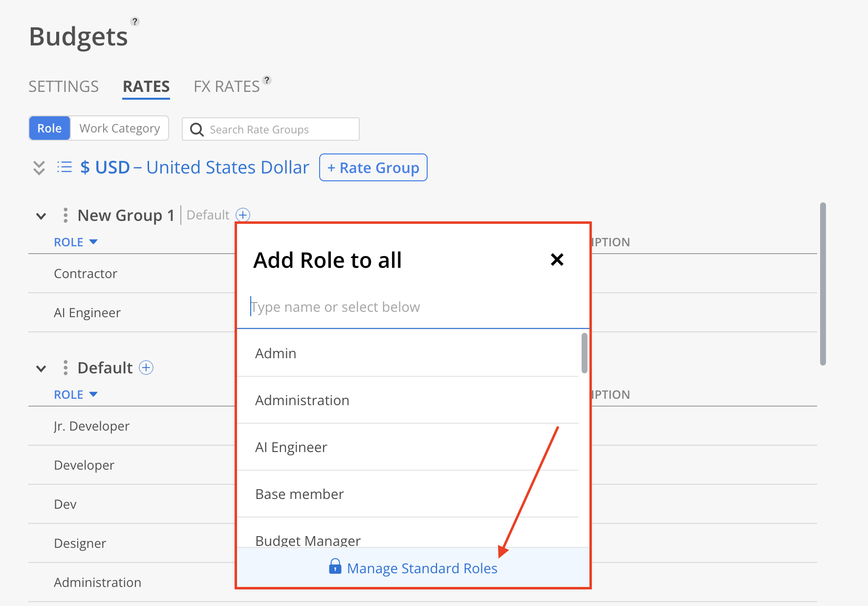Open the Default group three-dot menu
Screen dimensions: 868x606
(65, 368)
